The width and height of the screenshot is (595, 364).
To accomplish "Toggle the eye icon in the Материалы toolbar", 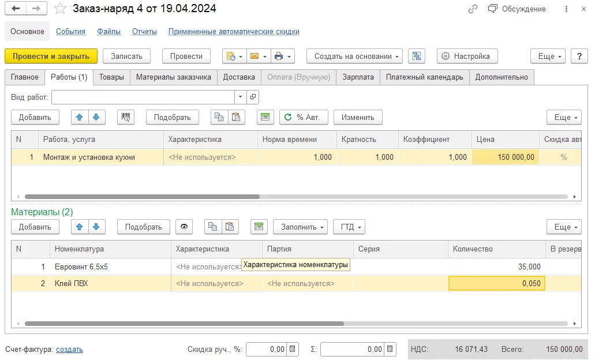I will (x=184, y=227).
